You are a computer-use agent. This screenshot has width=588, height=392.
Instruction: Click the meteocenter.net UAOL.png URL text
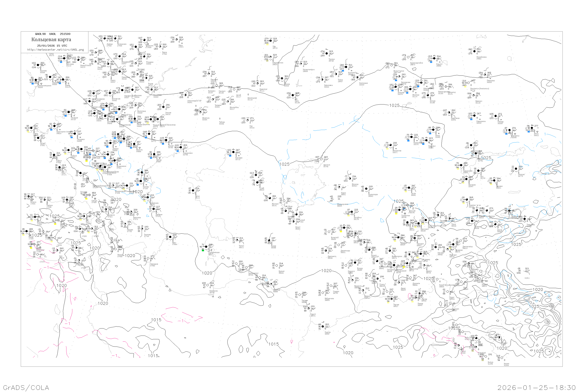(55, 50)
